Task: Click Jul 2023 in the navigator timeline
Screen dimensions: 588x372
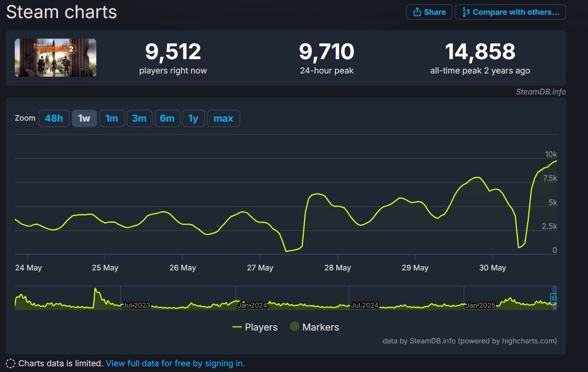Action: tap(136, 305)
